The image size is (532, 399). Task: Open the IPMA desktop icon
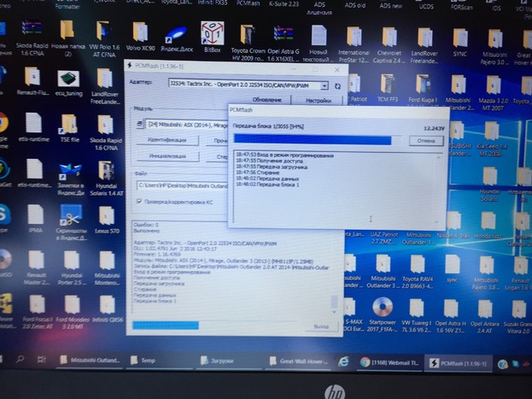[35, 215]
